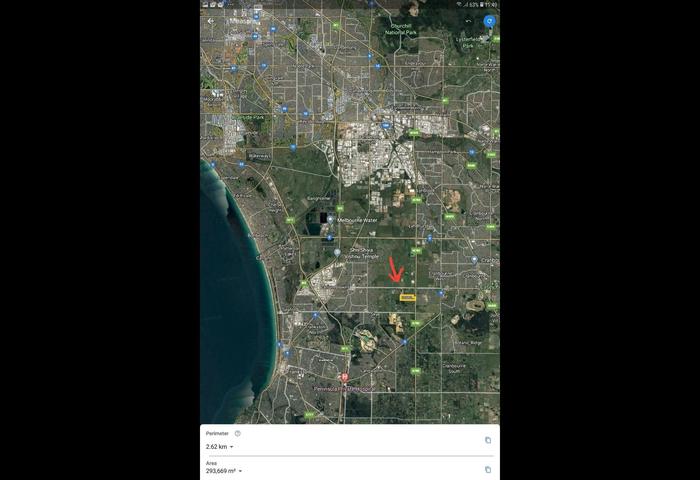Tap the Botanic Ridge label

coord(468,343)
